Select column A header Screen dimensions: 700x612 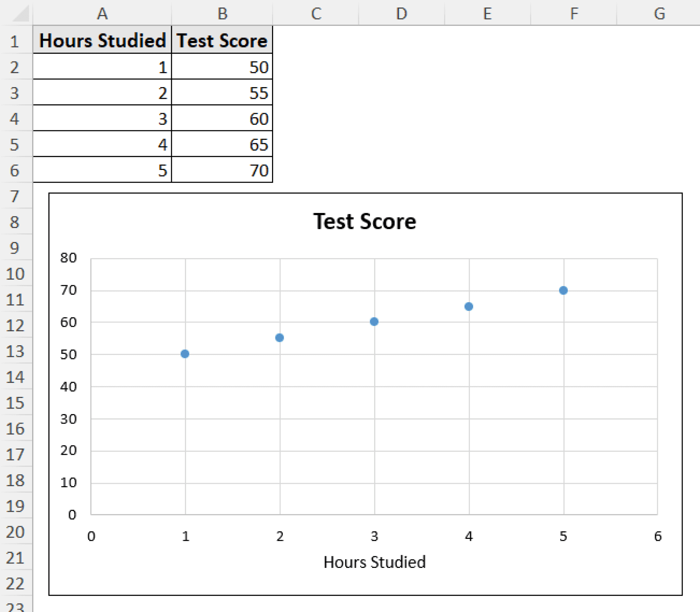(102, 13)
